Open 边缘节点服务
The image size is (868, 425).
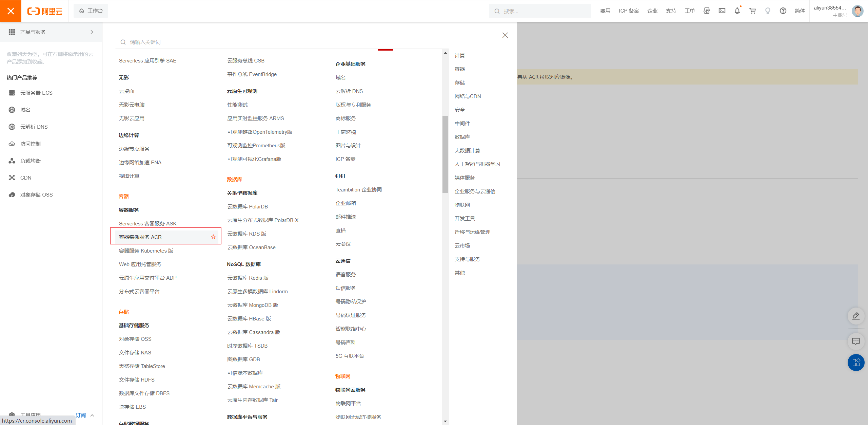point(134,149)
